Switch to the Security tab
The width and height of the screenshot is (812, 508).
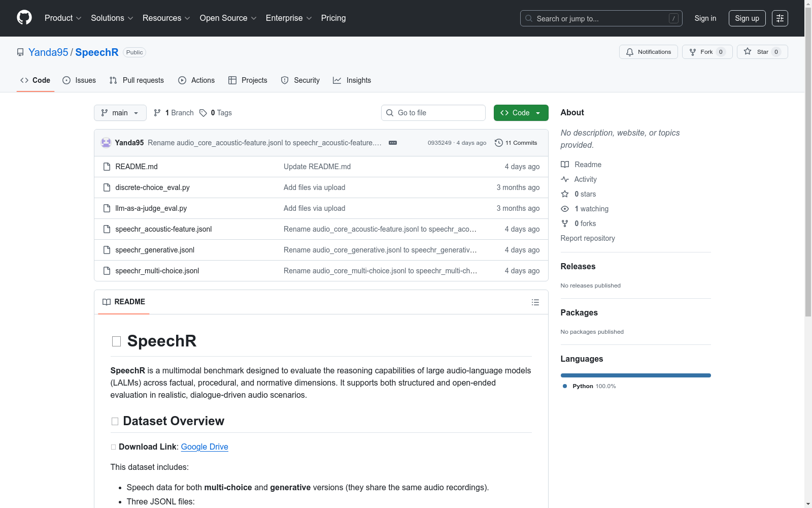[300, 80]
